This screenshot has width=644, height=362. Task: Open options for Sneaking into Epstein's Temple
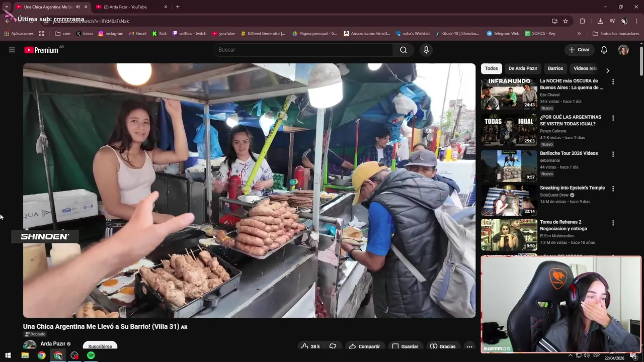pos(613,189)
